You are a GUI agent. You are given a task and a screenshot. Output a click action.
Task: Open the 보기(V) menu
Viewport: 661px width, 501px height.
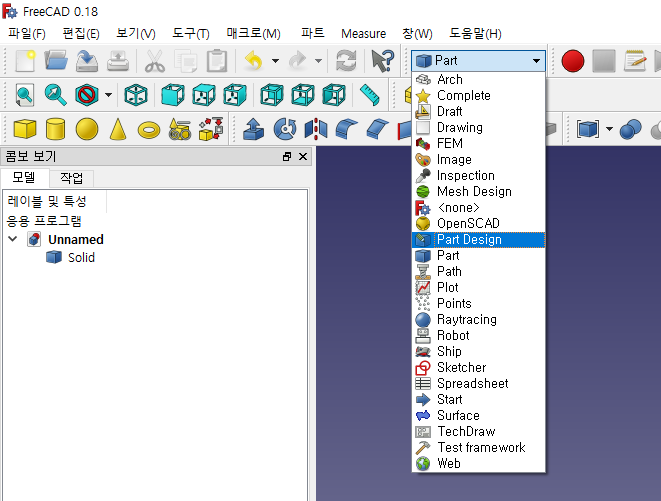(x=136, y=33)
